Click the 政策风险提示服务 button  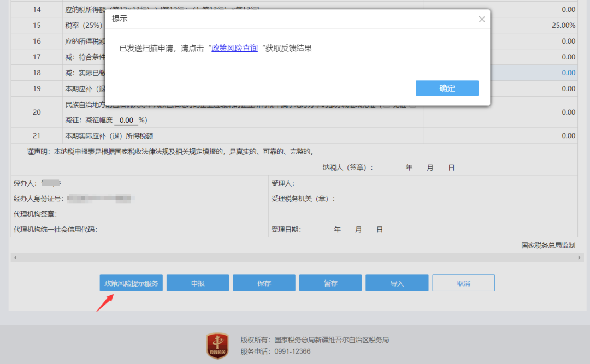coord(131,283)
